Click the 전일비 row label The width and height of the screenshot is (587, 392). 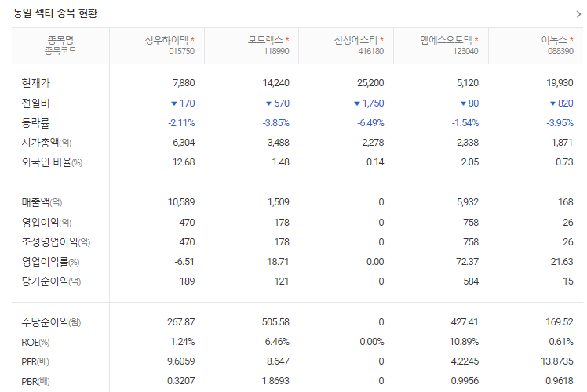[x=35, y=103]
